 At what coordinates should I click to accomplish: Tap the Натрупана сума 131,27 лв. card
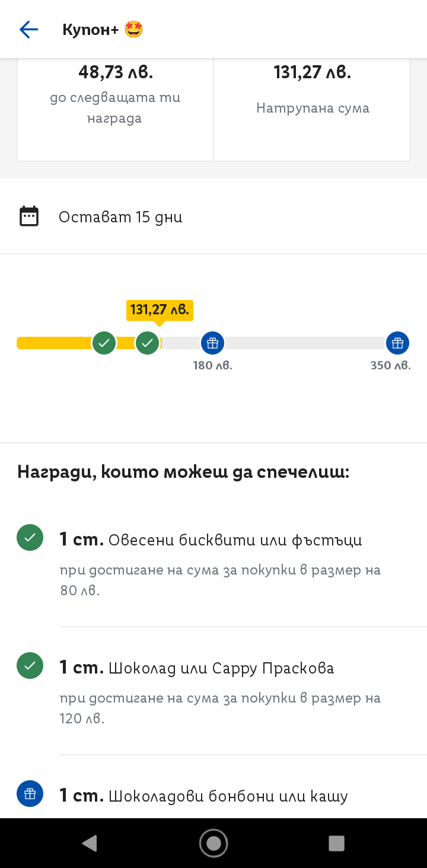click(312, 107)
